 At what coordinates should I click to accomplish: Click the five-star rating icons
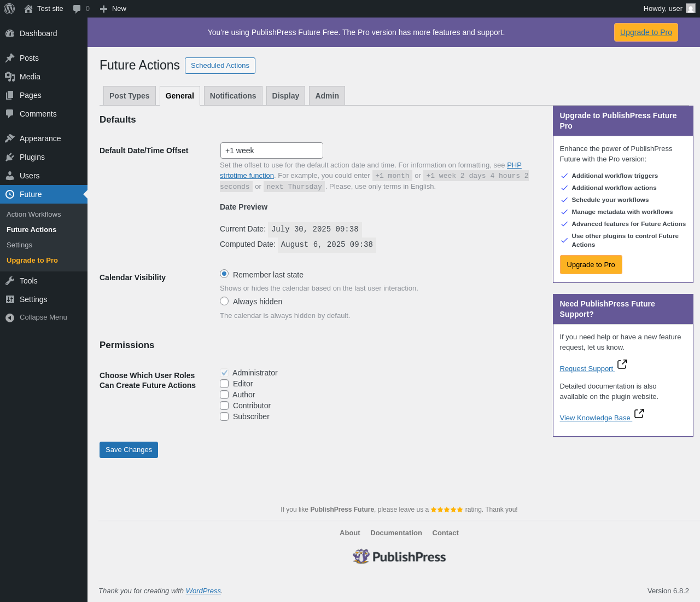tap(447, 510)
